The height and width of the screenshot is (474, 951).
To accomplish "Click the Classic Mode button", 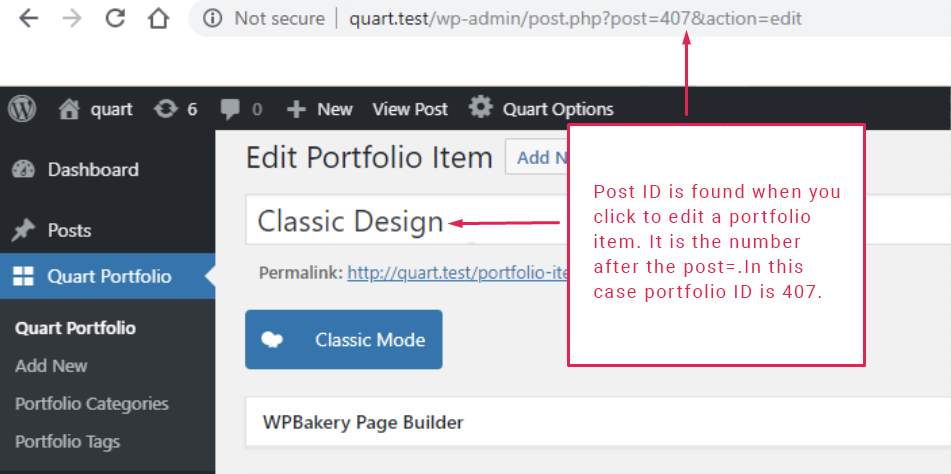I will 343,340.
